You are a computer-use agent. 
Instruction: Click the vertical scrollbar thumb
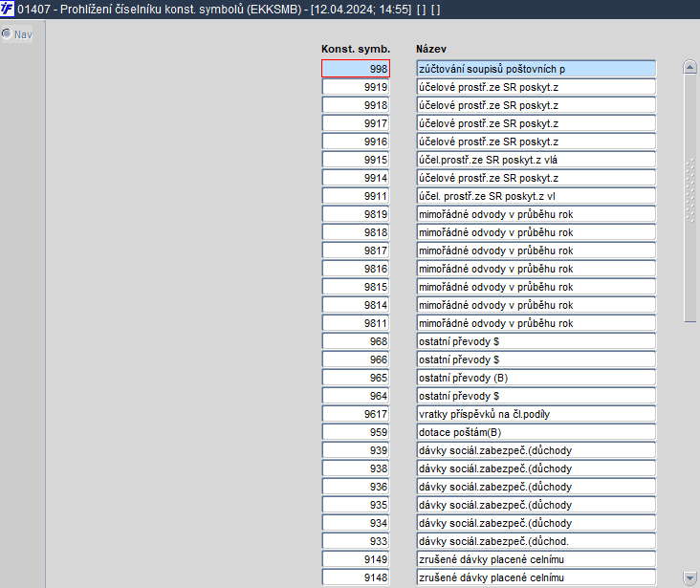[689, 198]
